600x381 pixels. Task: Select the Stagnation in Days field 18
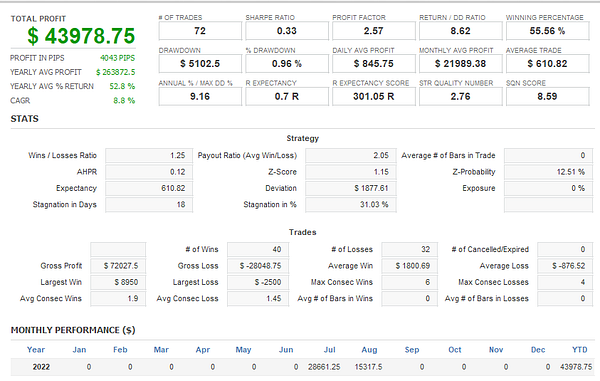tap(149, 205)
